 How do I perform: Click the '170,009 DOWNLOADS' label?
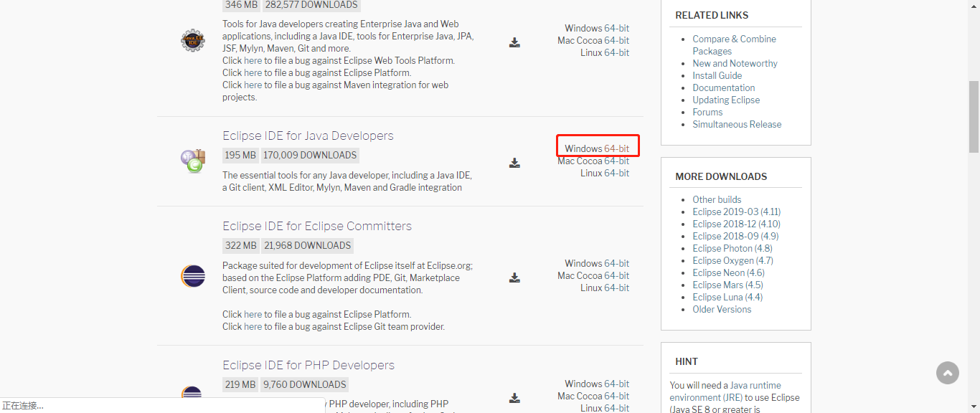point(310,156)
